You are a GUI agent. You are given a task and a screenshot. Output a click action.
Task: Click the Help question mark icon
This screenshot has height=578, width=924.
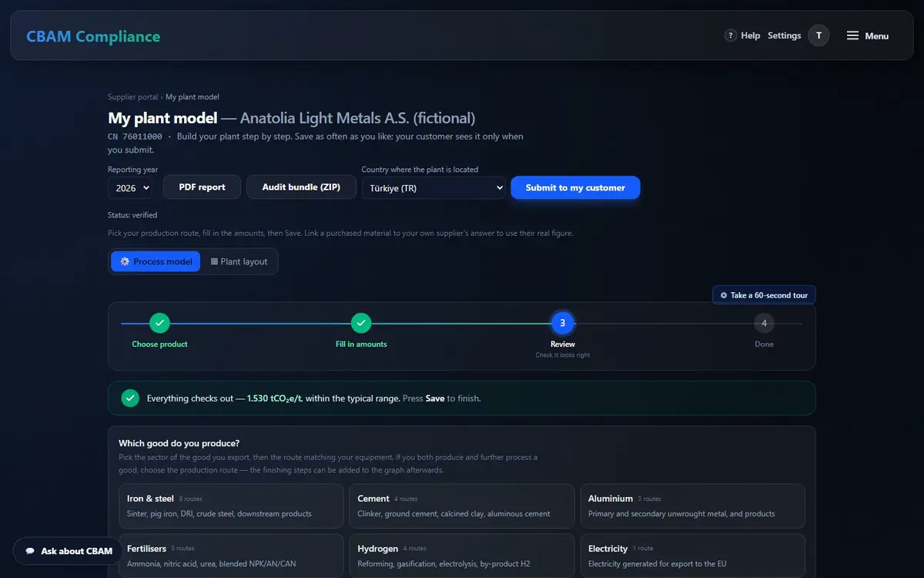click(x=731, y=35)
